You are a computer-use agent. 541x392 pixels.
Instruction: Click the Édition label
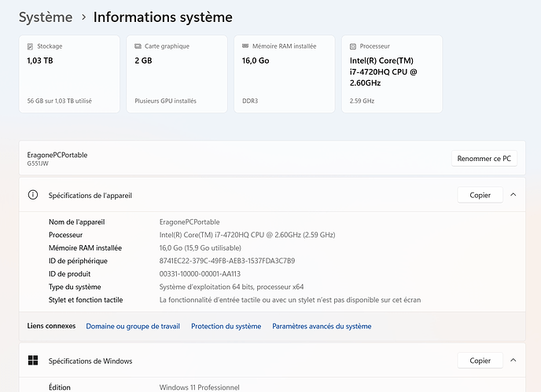pos(59,387)
